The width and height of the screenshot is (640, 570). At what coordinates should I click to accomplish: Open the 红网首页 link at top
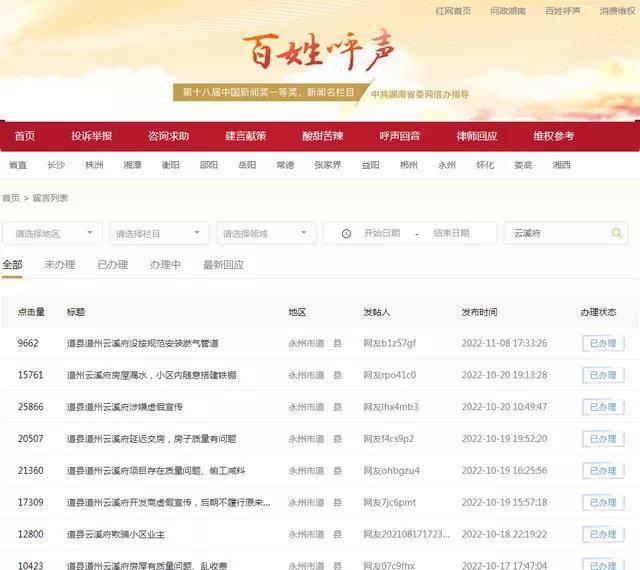coord(453,11)
